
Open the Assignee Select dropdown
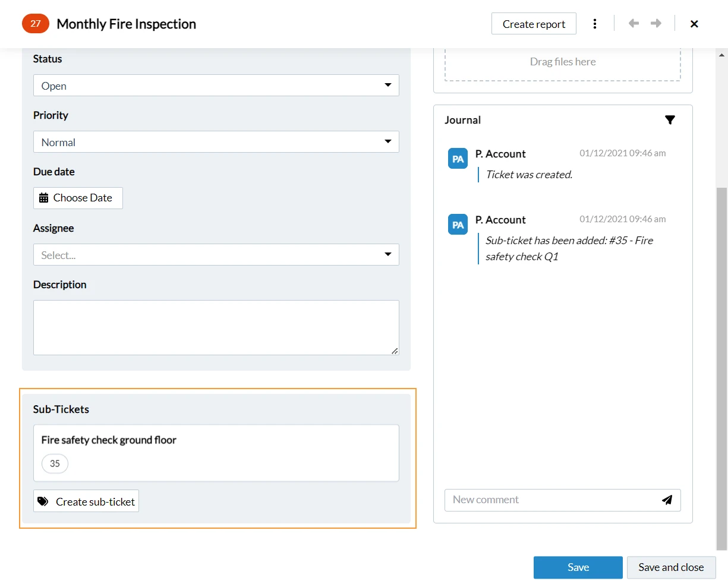point(216,255)
